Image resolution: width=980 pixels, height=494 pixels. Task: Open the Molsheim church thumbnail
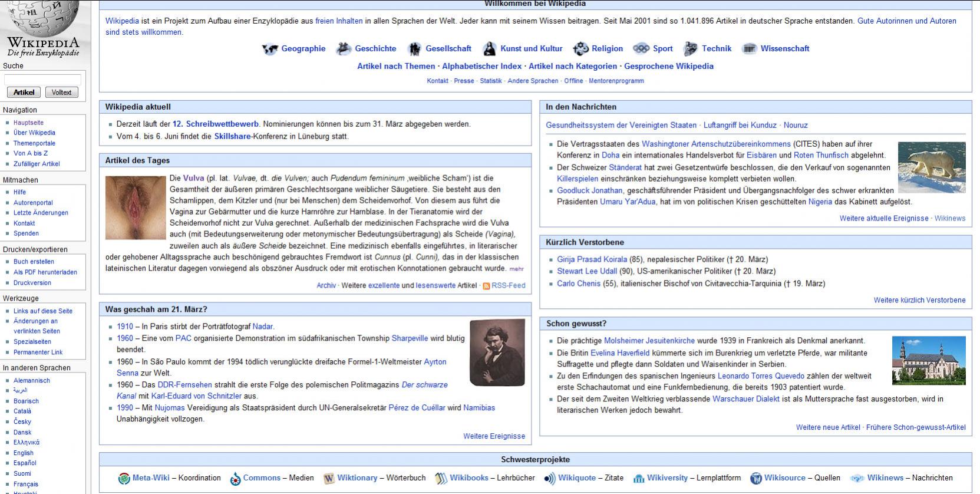pyautogui.click(x=929, y=360)
